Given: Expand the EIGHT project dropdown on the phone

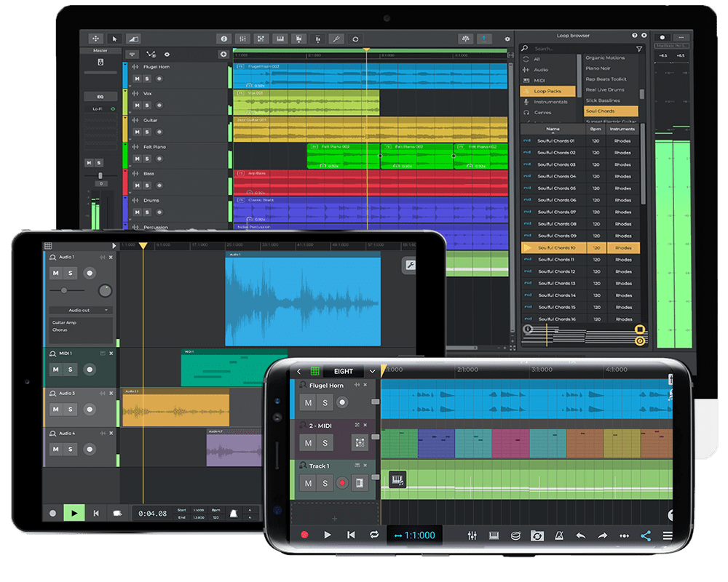Looking at the screenshot, I should [372, 371].
